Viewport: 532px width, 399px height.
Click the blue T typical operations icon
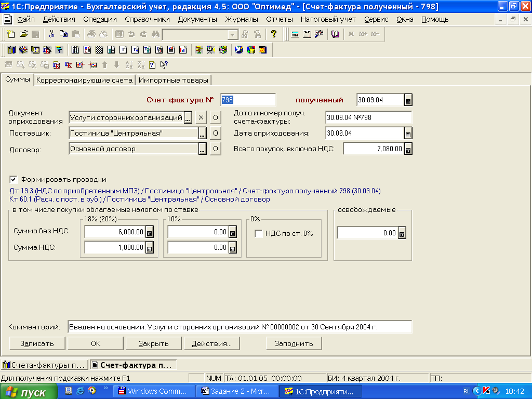coord(59,50)
